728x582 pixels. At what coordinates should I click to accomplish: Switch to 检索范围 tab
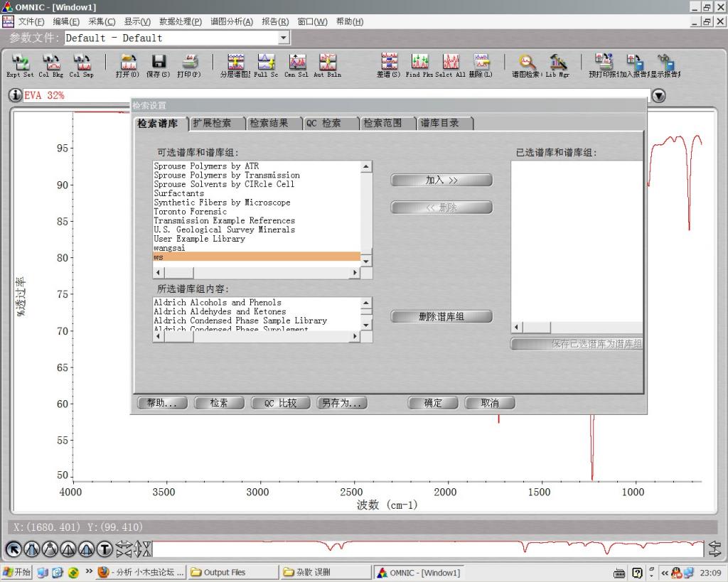[387, 123]
